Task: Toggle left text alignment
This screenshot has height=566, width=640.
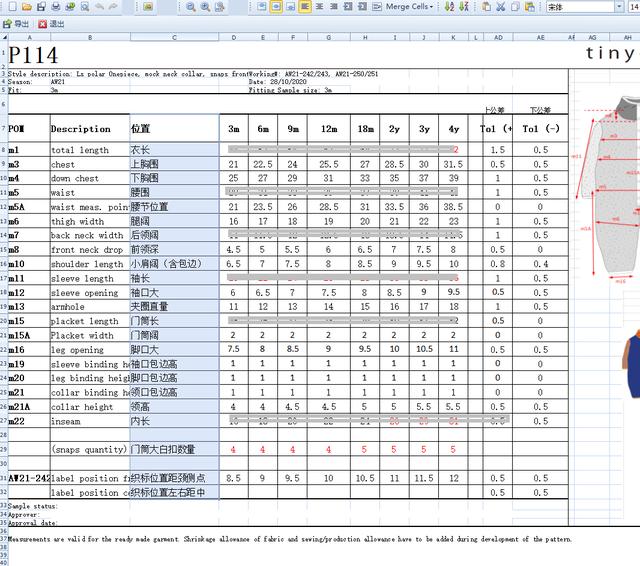Action: coord(304,7)
